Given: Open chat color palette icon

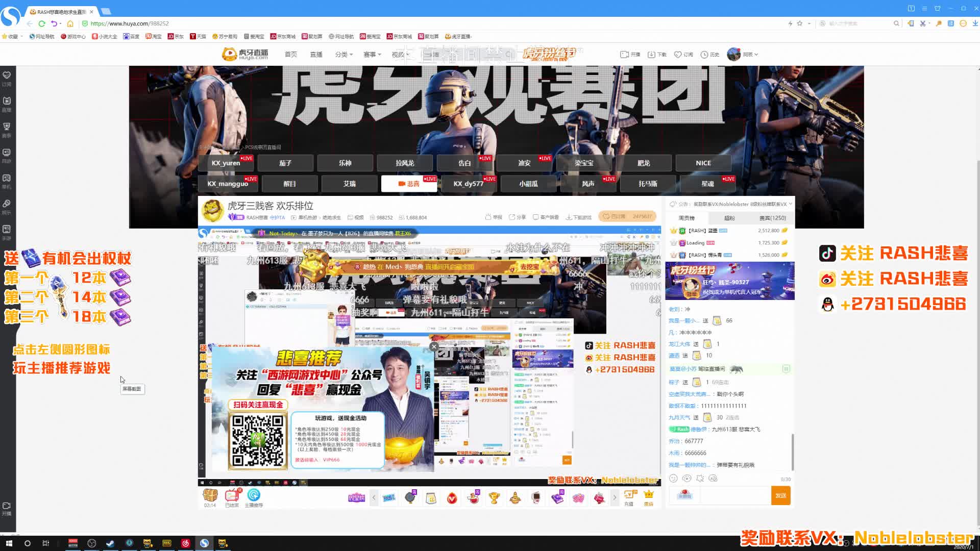Looking at the screenshot, I should point(687,479).
